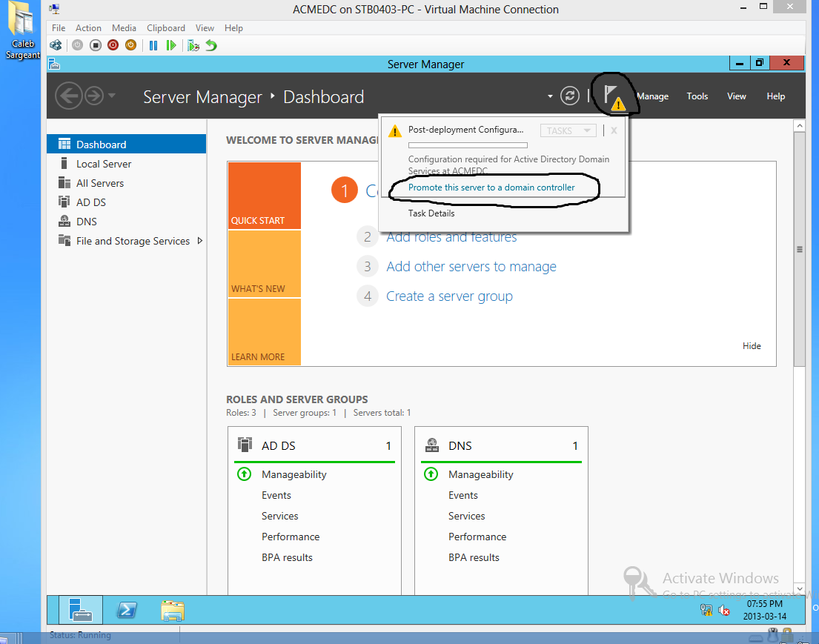This screenshot has width=819, height=644.
Task: Click the AD DS role tile header
Action: (x=314, y=445)
